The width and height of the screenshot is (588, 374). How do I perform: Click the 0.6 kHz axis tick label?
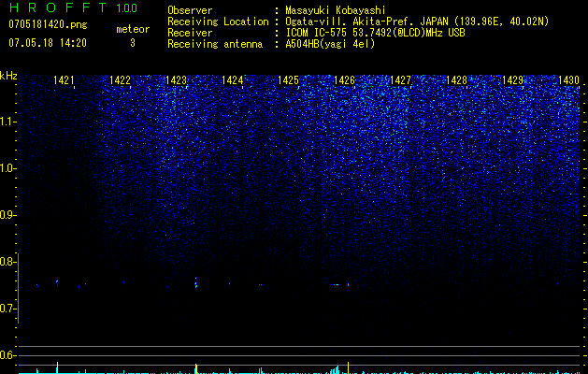[7, 355]
